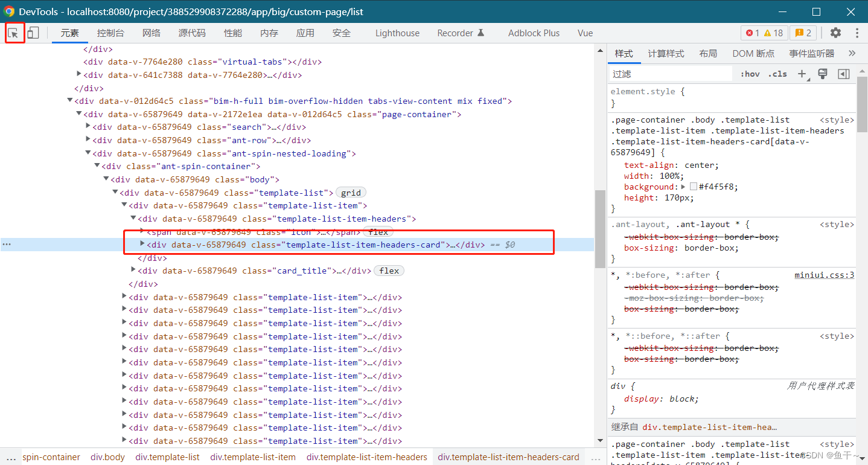Screen dimensions: 868x465
Task: Expand the div with class search
Action: [x=88, y=127]
